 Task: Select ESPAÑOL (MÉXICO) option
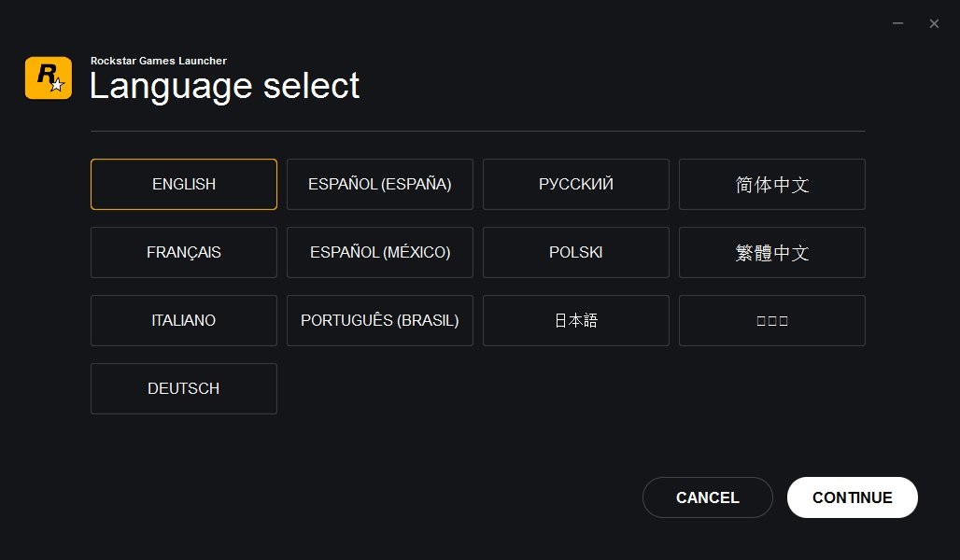(x=380, y=253)
